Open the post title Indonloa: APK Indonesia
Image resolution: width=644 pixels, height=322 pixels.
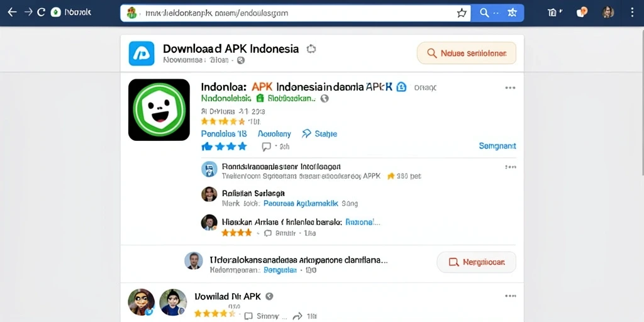click(x=297, y=87)
